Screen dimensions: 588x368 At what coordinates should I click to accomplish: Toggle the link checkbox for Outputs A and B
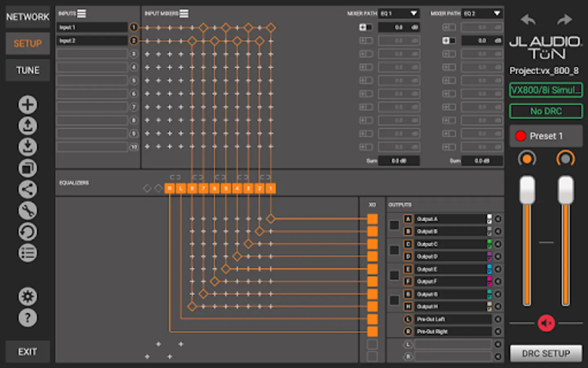(x=394, y=225)
